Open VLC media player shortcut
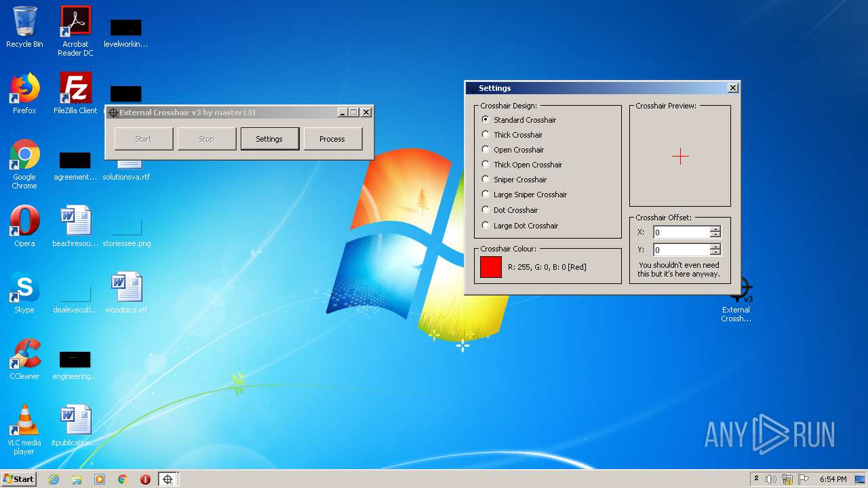The image size is (868, 488). click(24, 430)
